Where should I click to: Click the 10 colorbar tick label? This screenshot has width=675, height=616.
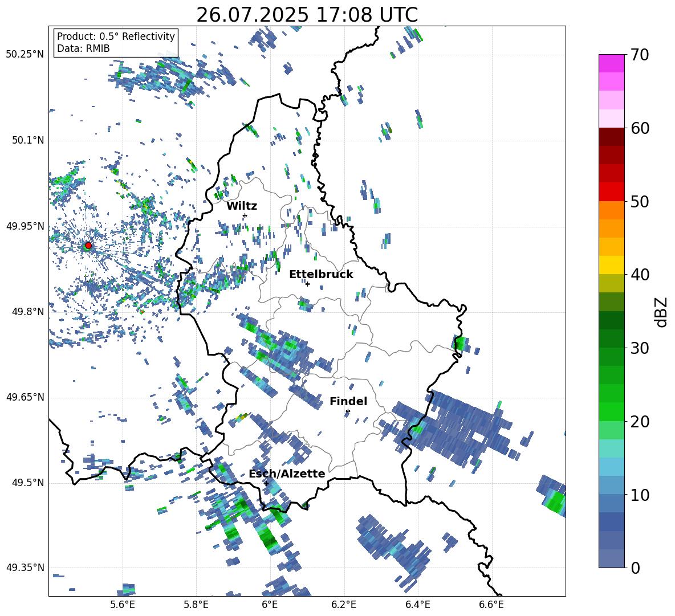(x=640, y=495)
